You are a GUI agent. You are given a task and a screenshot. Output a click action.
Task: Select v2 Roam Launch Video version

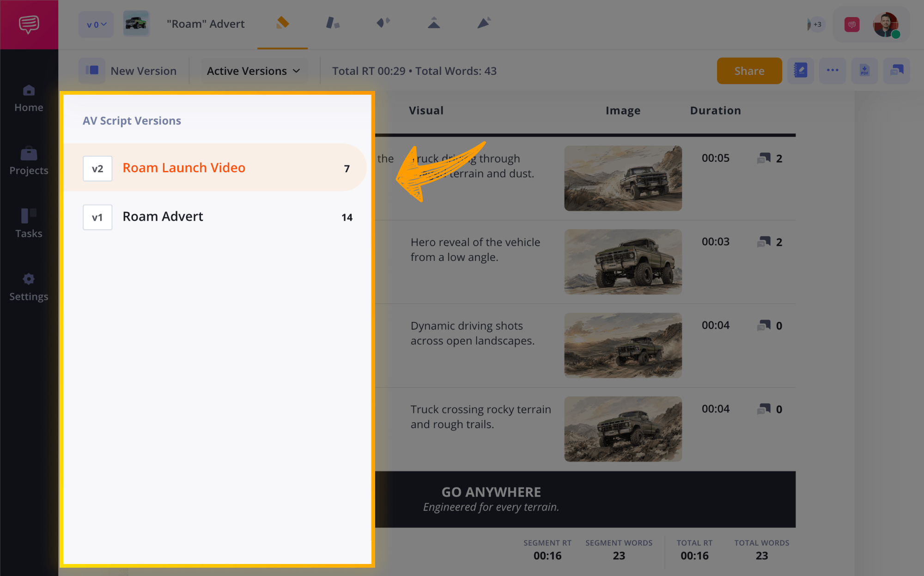215,168
